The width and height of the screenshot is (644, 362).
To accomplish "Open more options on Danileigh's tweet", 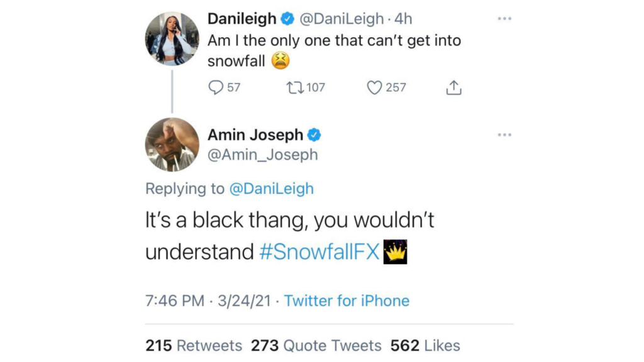I will 504,19.
